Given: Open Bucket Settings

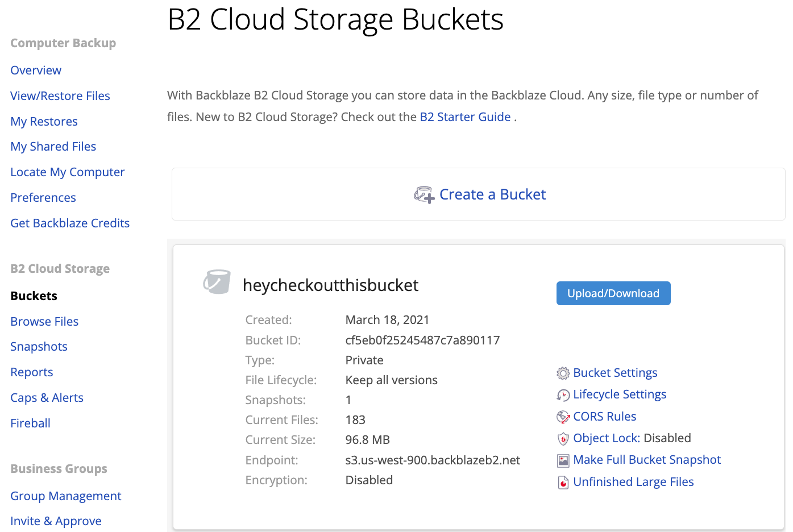Looking at the screenshot, I should 615,373.
